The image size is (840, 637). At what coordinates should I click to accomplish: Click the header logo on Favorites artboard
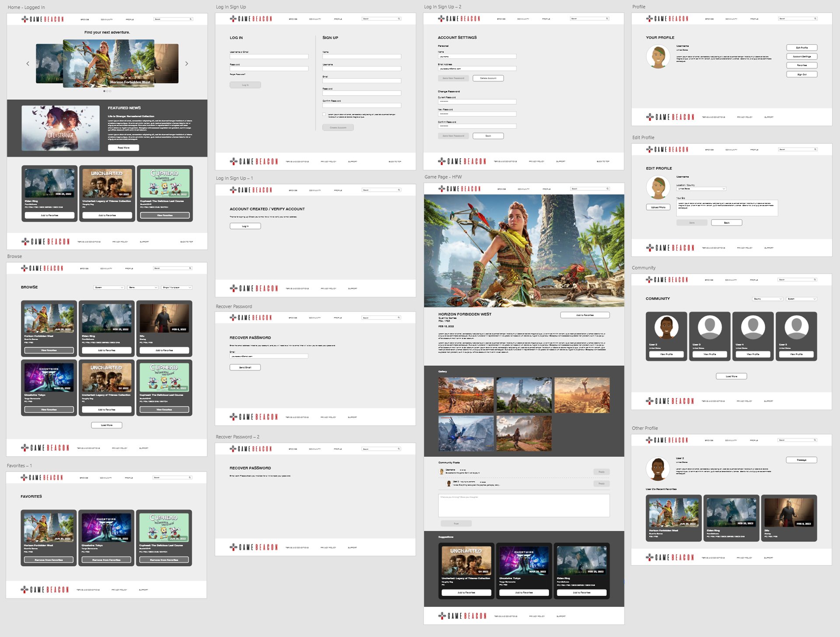pyautogui.click(x=42, y=478)
